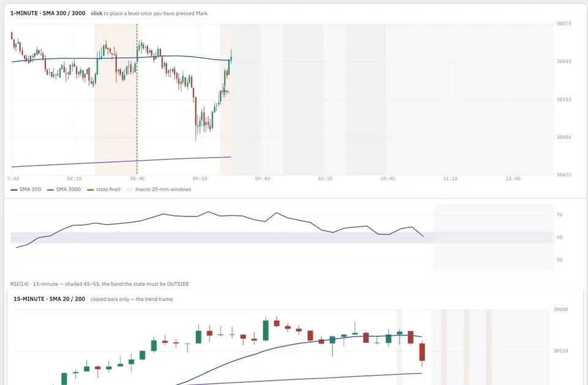Click the 30543 price axis label

point(563,61)
